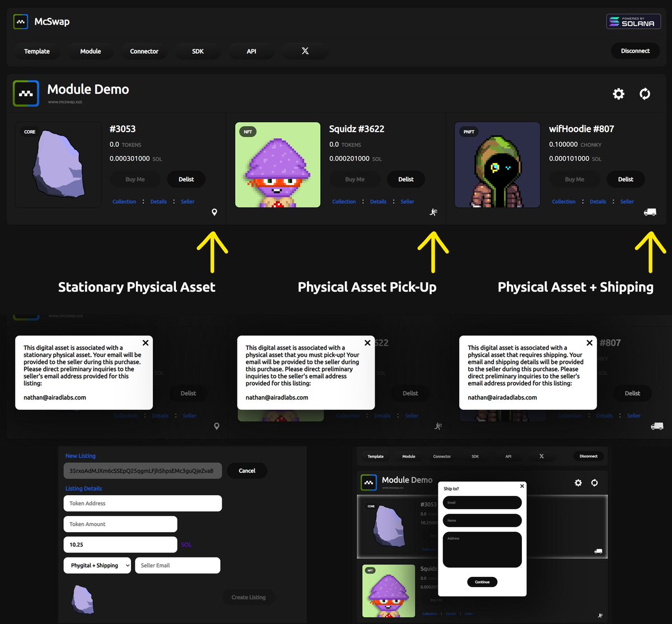The width and height of the screenshot is (672, 624).
Task: Open bright Seller link on wifHoodie #807 card
Action: pyautogui.click(x=627, y=201)
